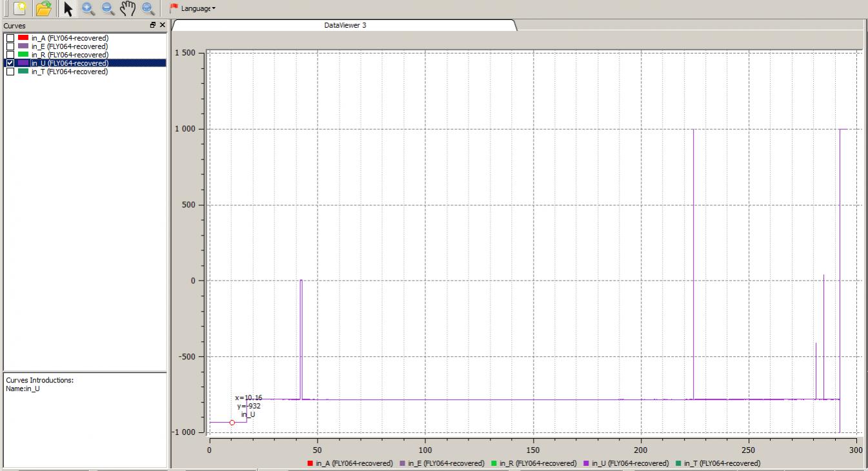This screenshot has width=868, height=471.
Task: Float the Curves panel with undock icon
Action: (153, 25)
